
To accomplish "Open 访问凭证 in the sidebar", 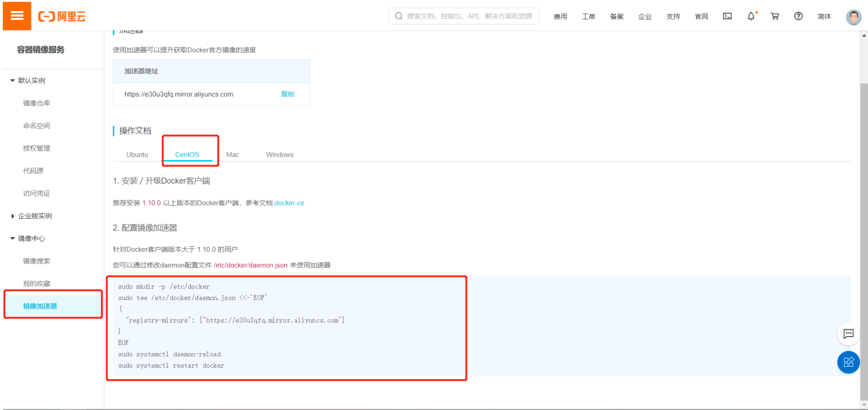I will coord(37,193).
